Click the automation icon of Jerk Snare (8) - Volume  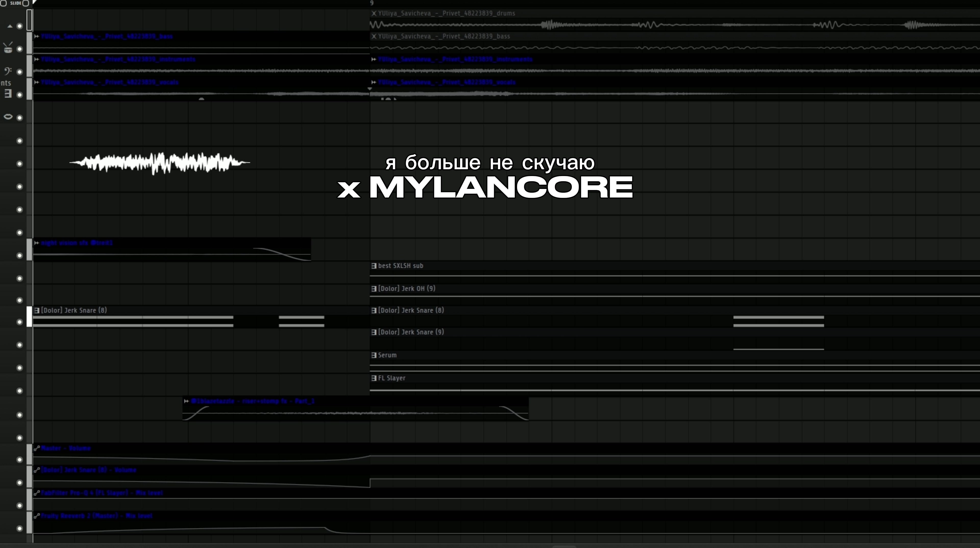pyautogui.click(x=36, y=470)
